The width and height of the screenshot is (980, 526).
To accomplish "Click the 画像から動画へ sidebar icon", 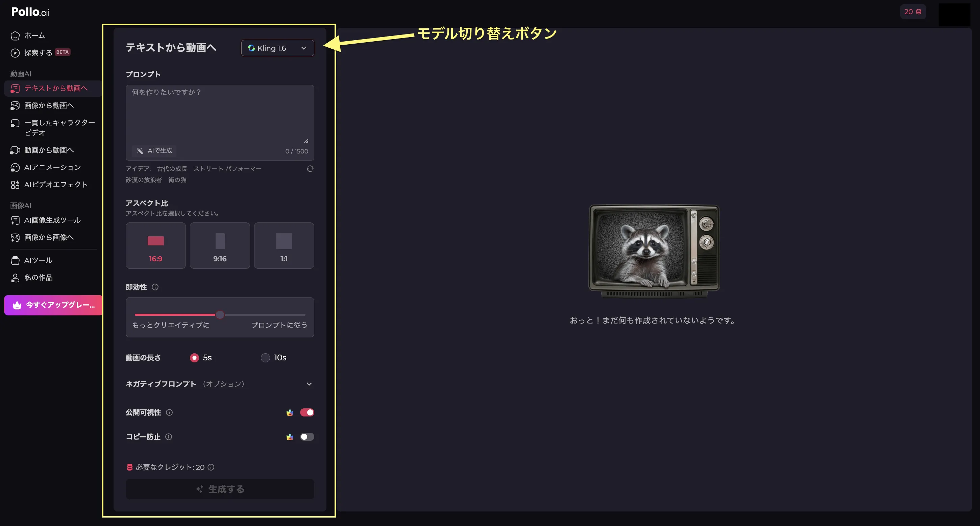I will (x=15, y=105).
